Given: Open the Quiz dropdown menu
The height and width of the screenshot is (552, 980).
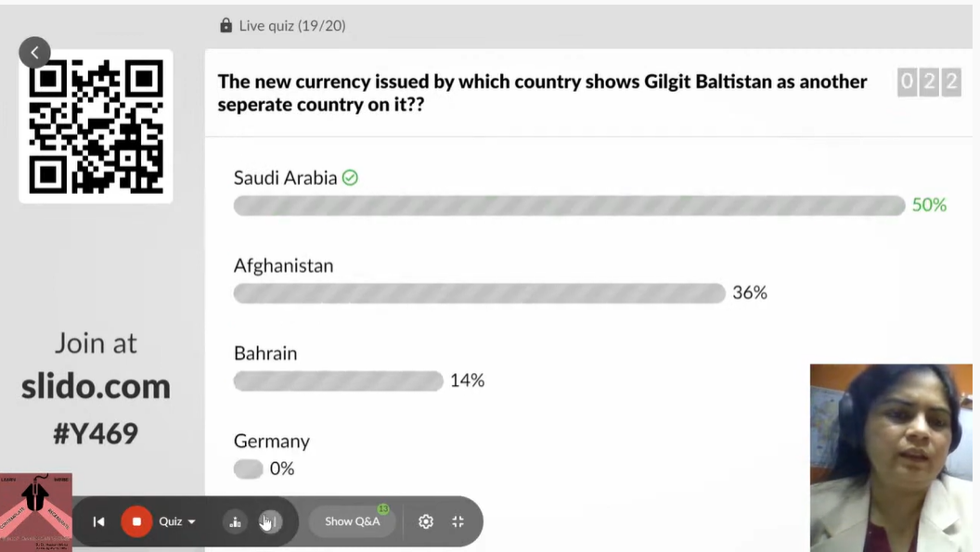Looking at the screenshot, I should [x=177, y=521].
